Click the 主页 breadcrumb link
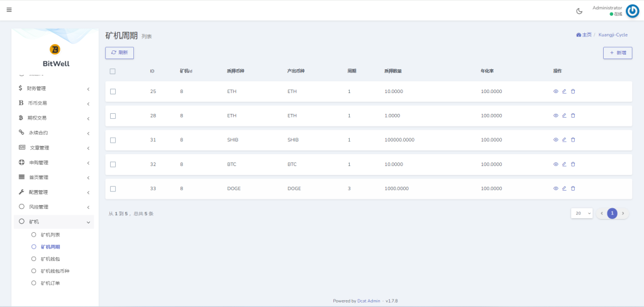This screenshot has height=307, width=644. point(586,35)
